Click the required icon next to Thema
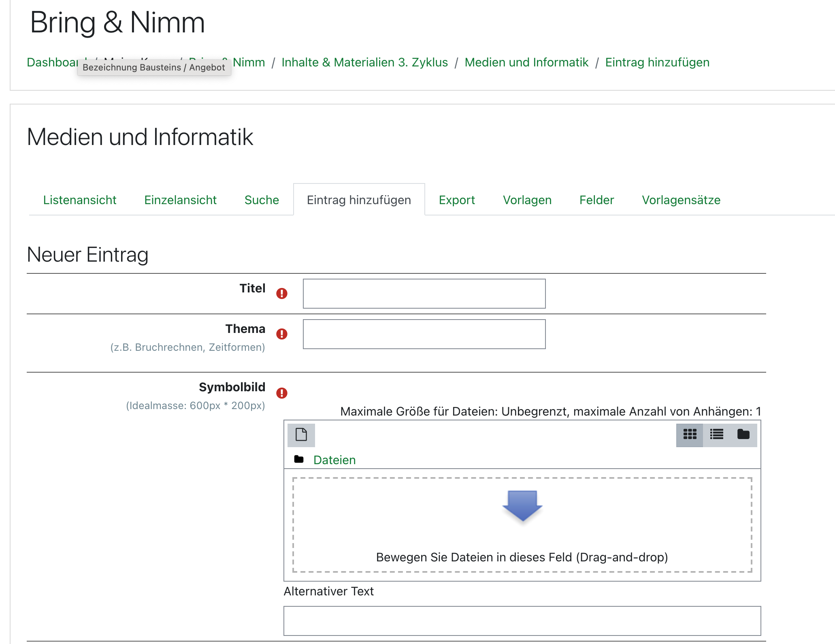This screenshot has width=835, height=644. (282, 334)
